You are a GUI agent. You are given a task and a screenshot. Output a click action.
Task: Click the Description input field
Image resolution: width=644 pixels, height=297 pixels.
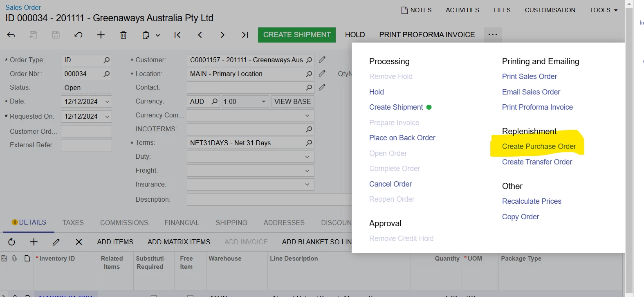tap(269, 200)
